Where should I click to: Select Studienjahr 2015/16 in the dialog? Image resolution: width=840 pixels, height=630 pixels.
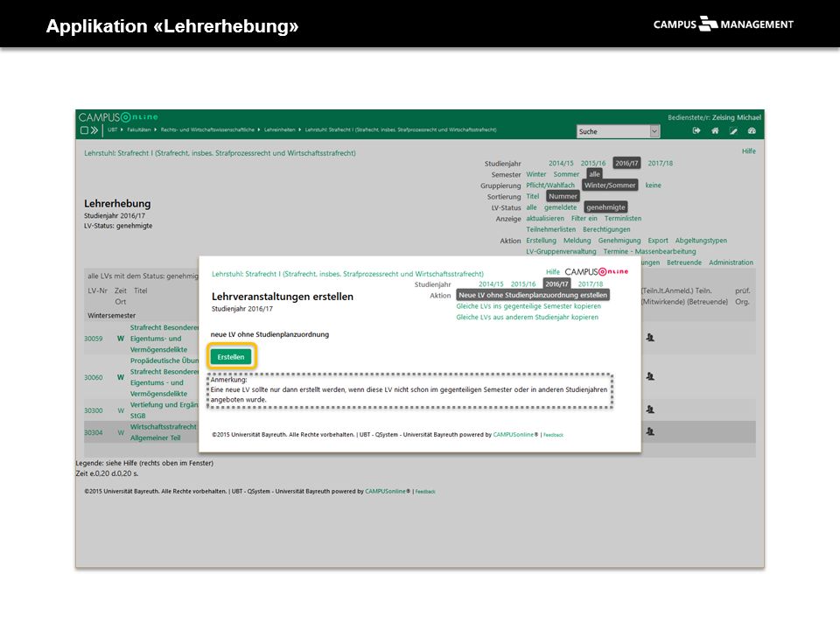pos(523,283)
